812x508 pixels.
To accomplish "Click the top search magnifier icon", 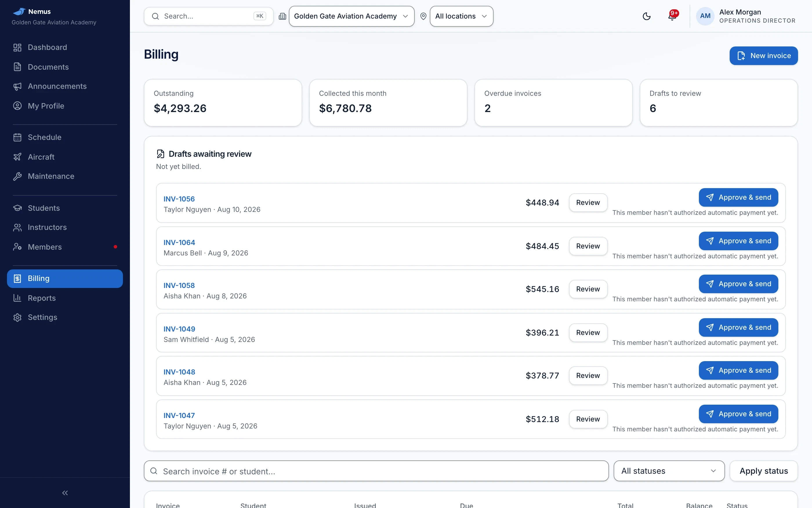I will (x=155, y=16).
